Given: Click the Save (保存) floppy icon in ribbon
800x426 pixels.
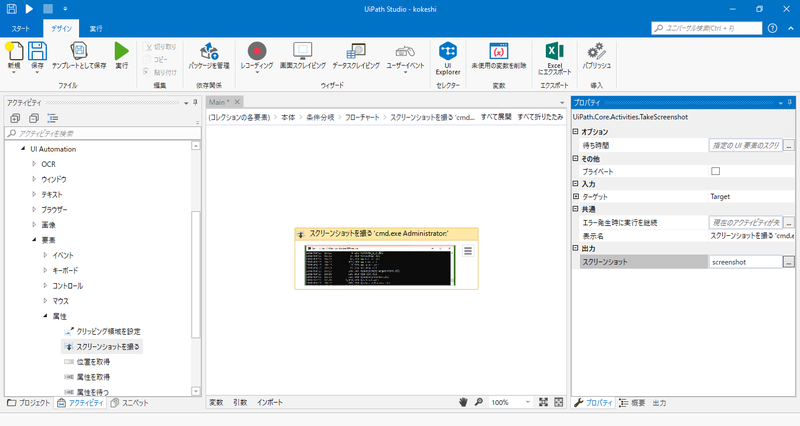Looking at the screenshot, I should click(37, 52).
